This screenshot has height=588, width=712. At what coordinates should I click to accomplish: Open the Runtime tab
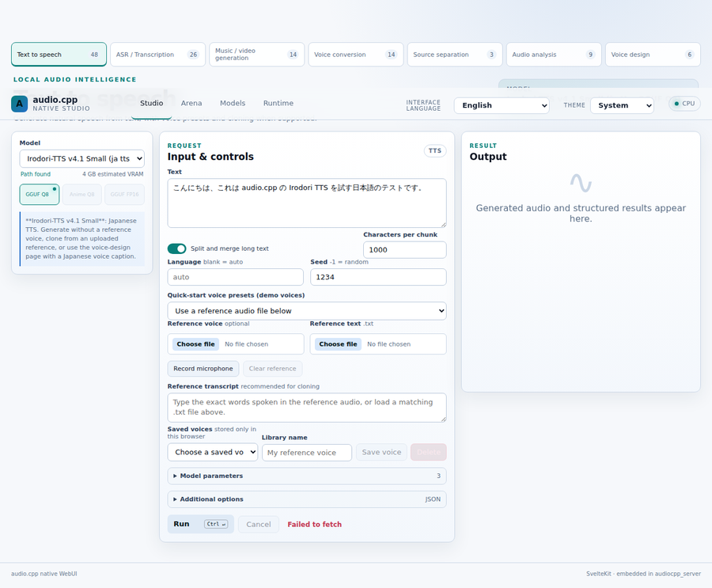pos(278,103)
